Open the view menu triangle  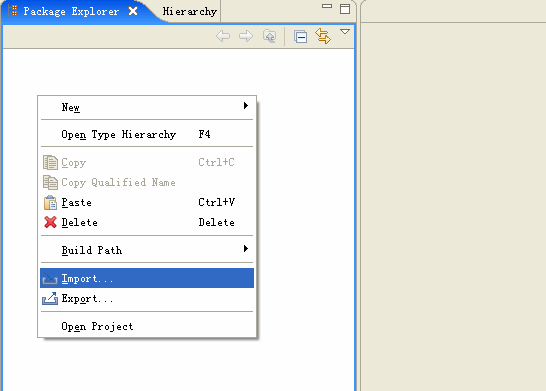pos(345,32)
